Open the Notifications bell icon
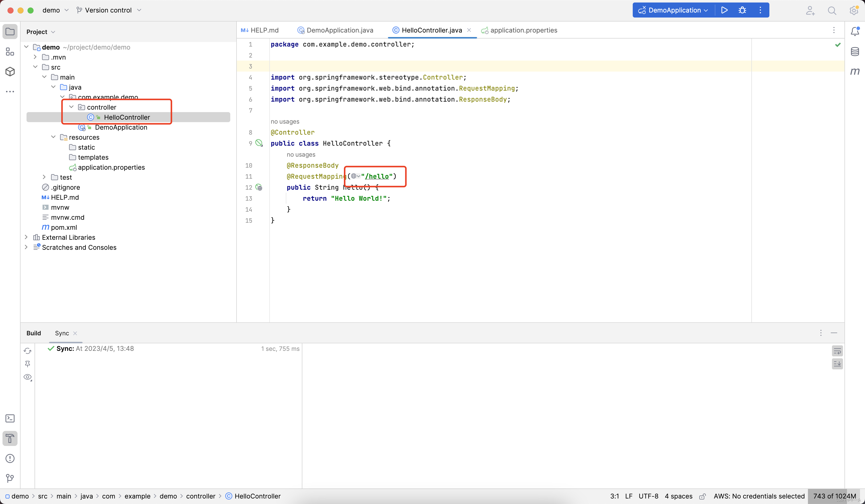865x504 pixels. (x=855, y=31)
